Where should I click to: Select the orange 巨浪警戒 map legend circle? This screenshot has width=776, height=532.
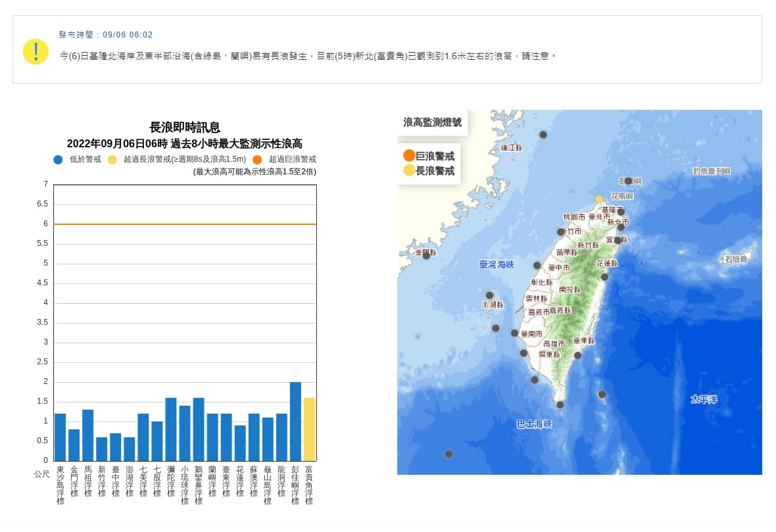409,155
